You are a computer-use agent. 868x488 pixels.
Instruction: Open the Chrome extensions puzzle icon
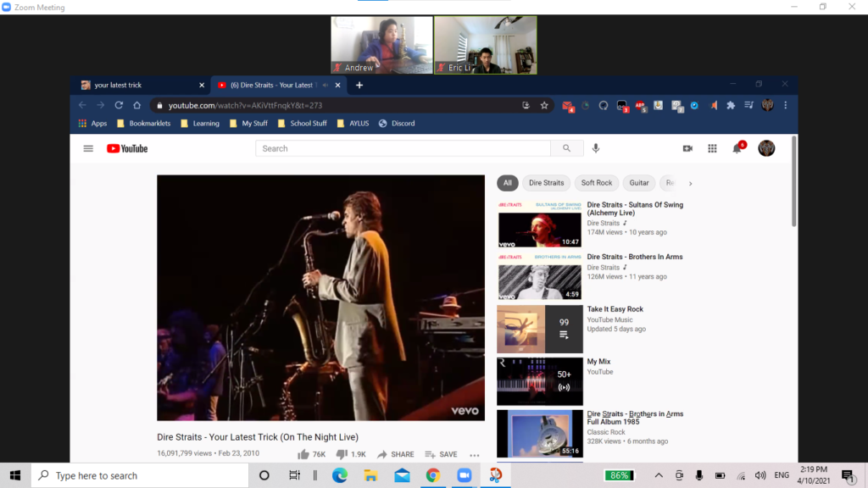(731, 105)
